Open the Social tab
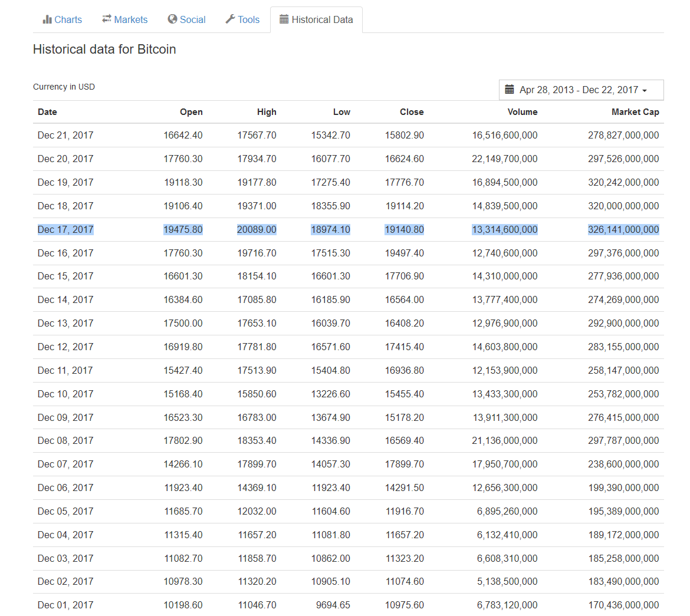 click(x=186, y=20)
